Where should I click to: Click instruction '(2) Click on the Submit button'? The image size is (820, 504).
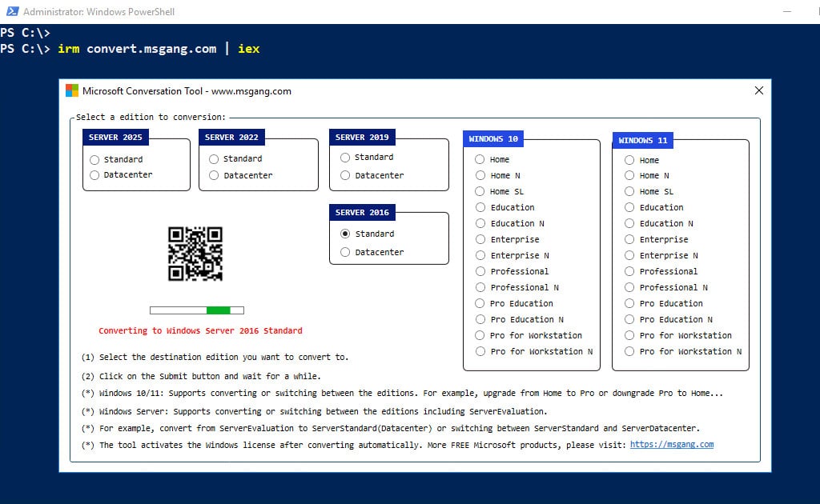(201, 376)
